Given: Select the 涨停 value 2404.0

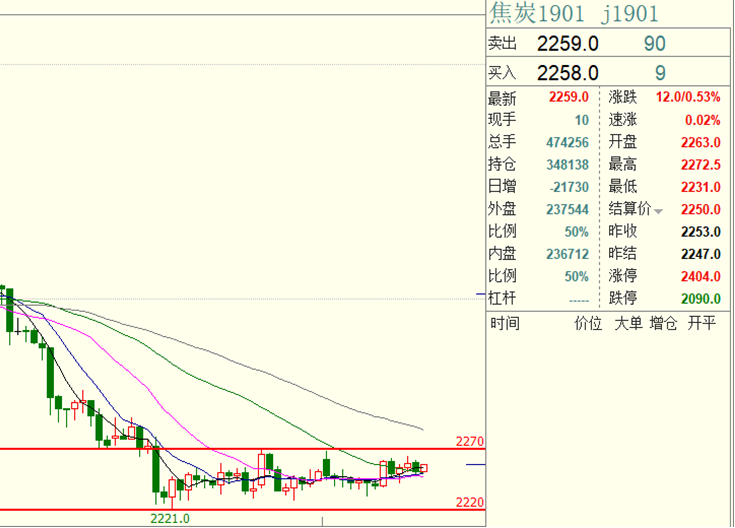Looking at the screenshot, I should pyautogui.click(x=700, y=276).
